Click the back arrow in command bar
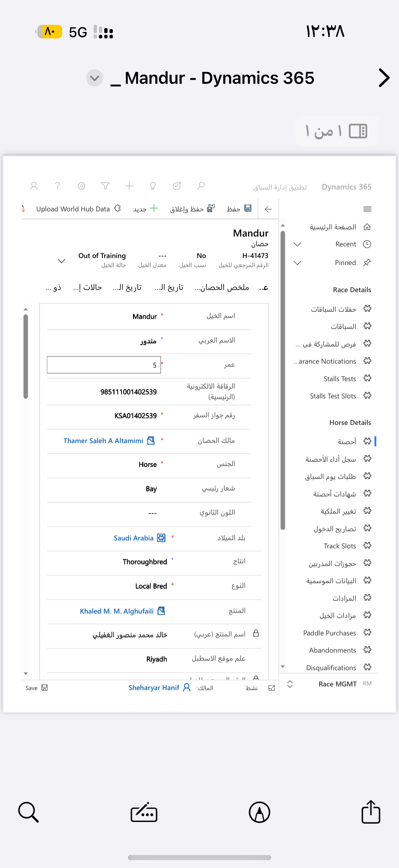Screen dimensions: 399x868 point(268,209)
